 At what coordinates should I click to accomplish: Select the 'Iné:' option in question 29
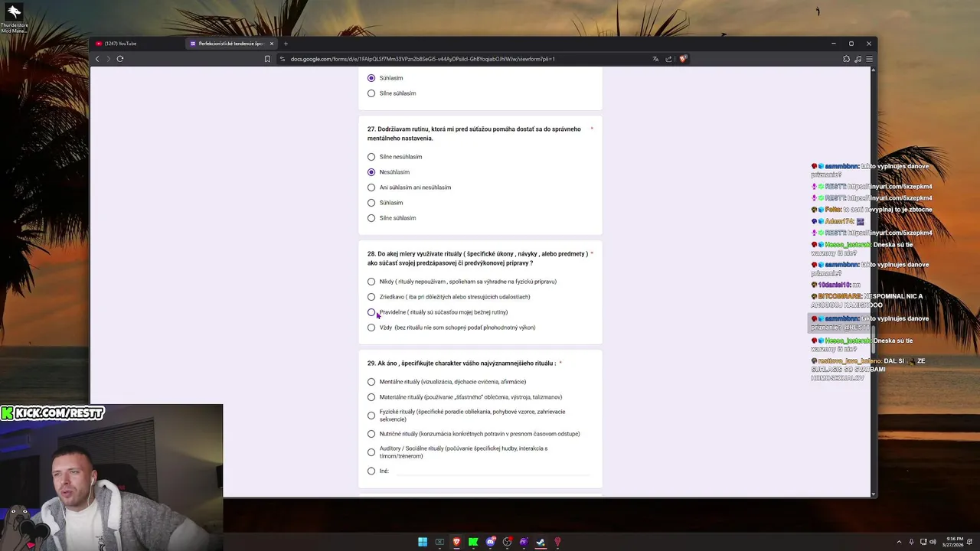tap(371, 471)
